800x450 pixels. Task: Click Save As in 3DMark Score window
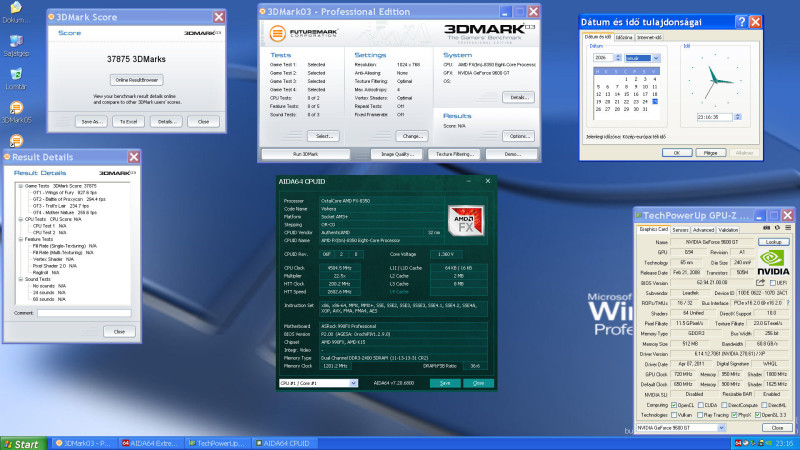click(91, 121)
